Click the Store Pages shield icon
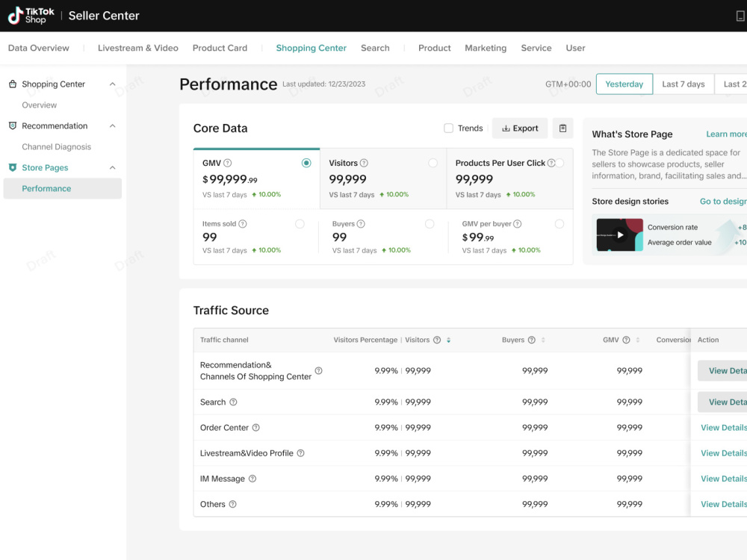 click(x=13, y=167)
